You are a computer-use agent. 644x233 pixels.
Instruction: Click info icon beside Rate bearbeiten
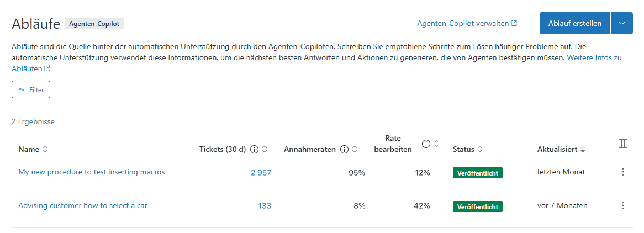(x=426, y=144)
